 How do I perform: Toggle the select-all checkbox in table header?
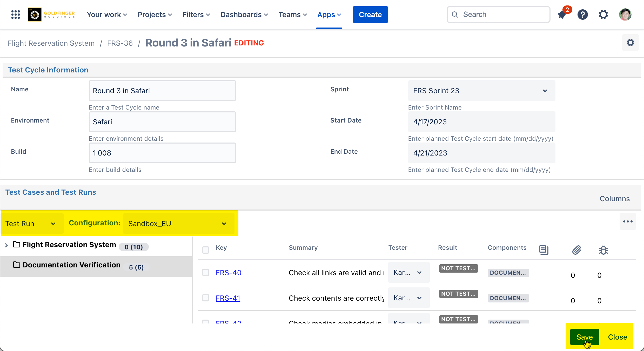tap(206, 250)
